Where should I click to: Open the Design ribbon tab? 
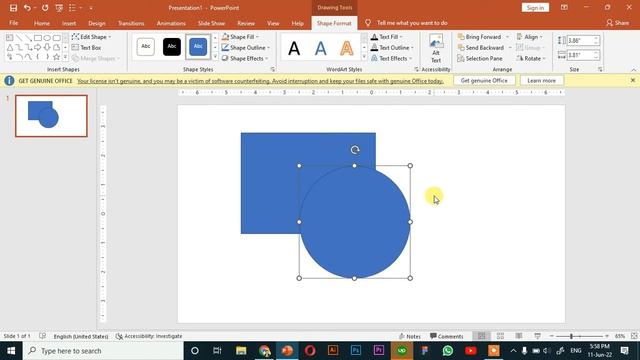pos(97,23)
